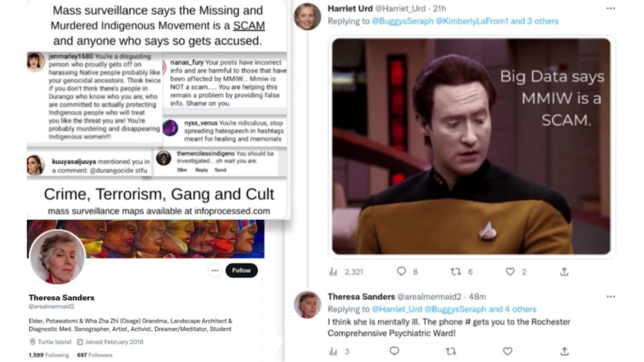Open profile more-options circle beside Follow
Viewport: 644px width, 362px height.
point(215,270)
